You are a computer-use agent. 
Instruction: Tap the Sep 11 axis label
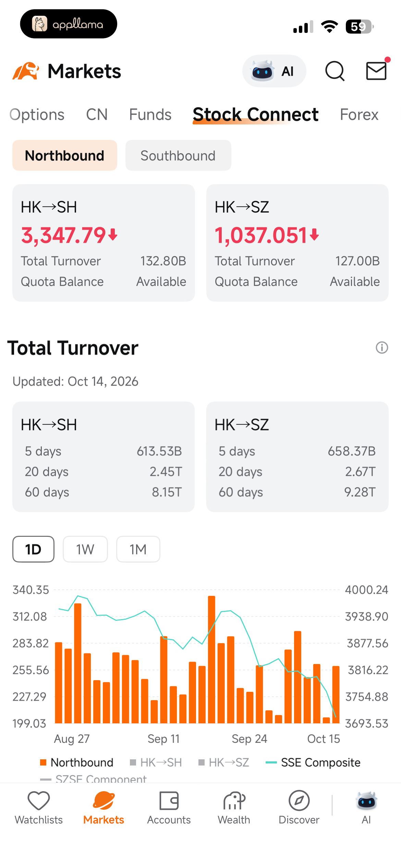[163, 739]
